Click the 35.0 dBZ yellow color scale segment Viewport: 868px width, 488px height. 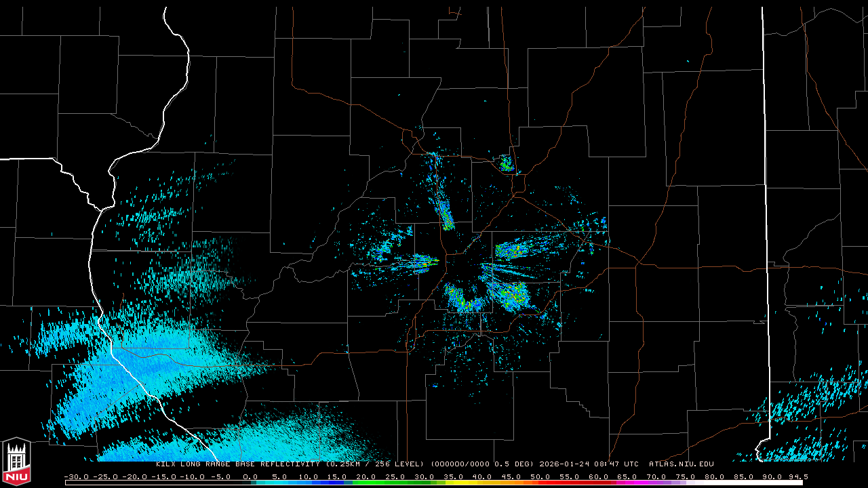(454, 483)
